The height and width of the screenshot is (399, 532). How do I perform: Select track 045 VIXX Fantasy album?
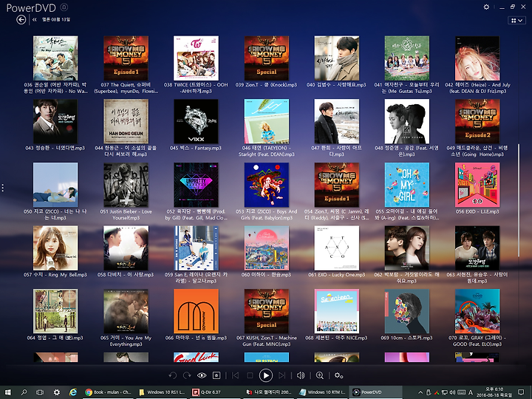196,121
